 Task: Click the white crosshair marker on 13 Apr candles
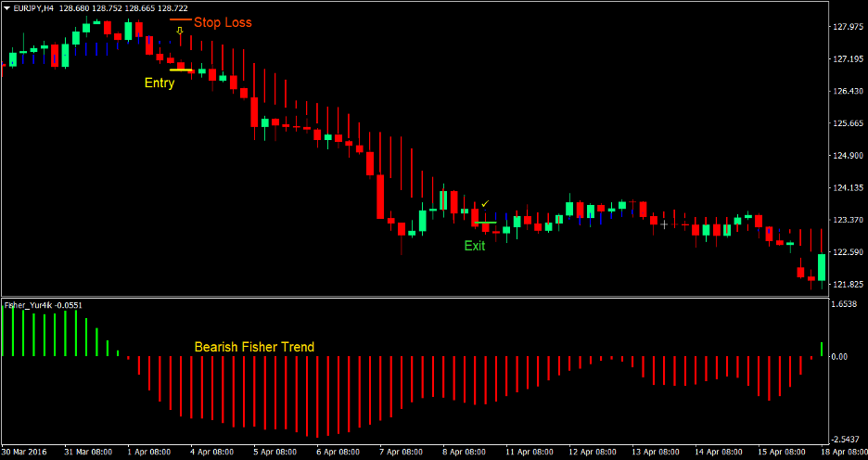point(664,224)
